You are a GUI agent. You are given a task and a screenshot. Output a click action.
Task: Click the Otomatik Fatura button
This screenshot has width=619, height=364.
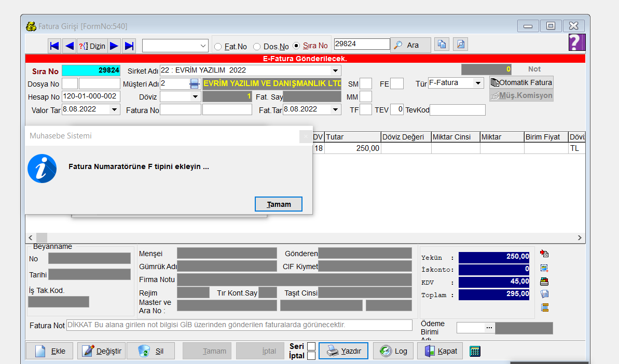[x=521, y=82]
